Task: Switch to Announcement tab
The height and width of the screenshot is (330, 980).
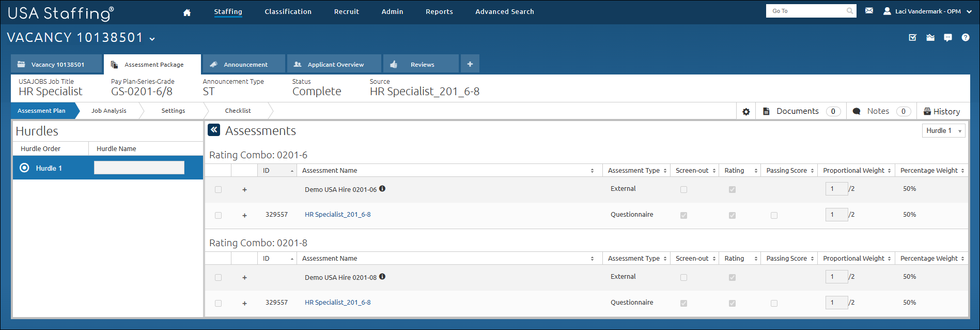Action: click(244, 64)
